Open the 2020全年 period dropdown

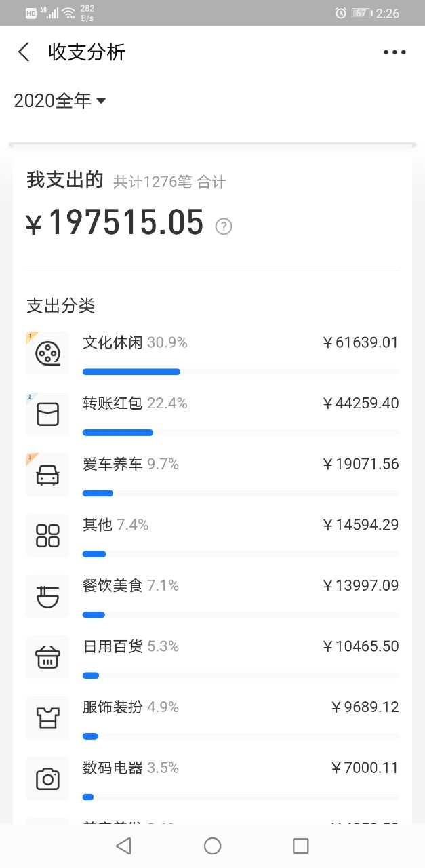coord(60,100)
